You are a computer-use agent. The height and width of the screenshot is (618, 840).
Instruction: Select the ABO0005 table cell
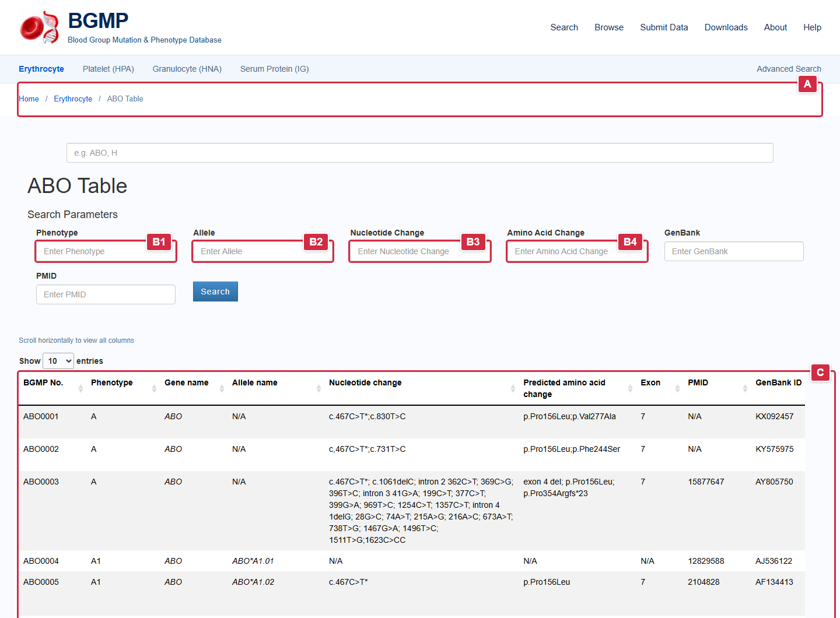pyautogui.click(x=41, y=582)
